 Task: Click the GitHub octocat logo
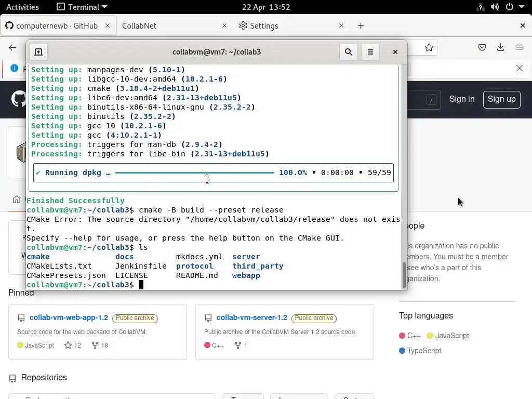pos(18,99)
